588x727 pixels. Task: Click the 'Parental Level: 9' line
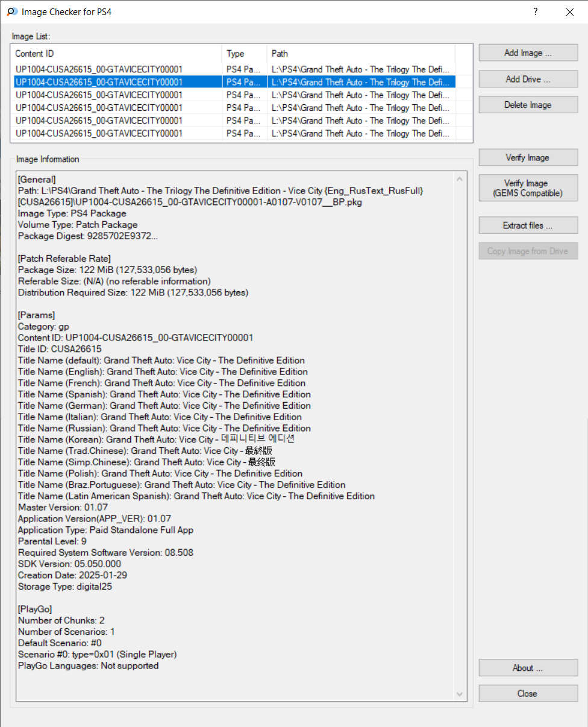(52, 542)
